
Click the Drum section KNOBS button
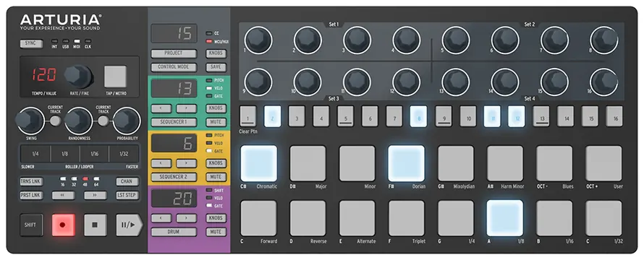pyautogui.click(x=216, y=218)
